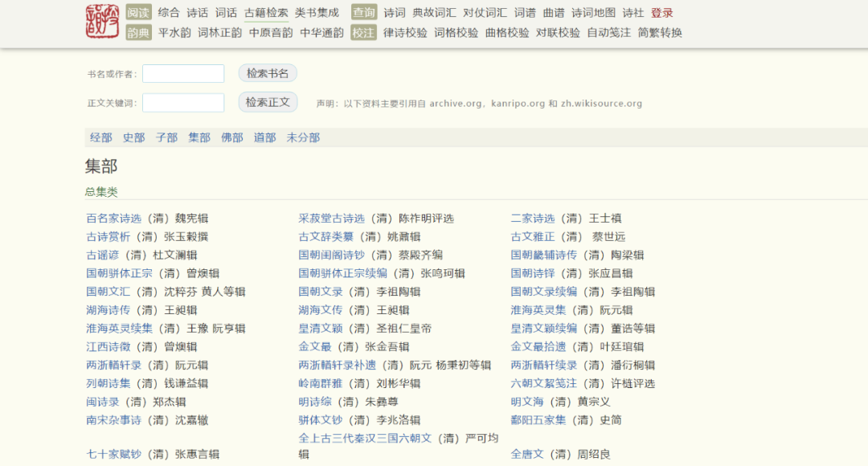
Task: Open 中华通韵 rhyme dictionary
Action: 321,33
